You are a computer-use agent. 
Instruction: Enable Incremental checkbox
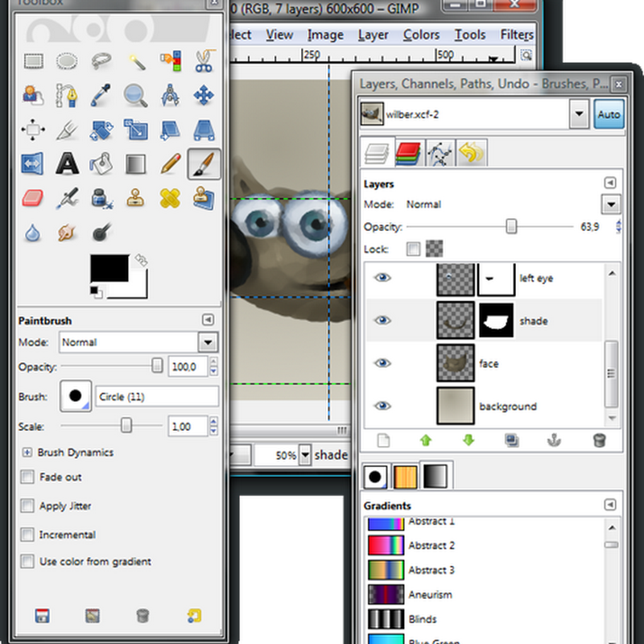click(x=27, y=535)
